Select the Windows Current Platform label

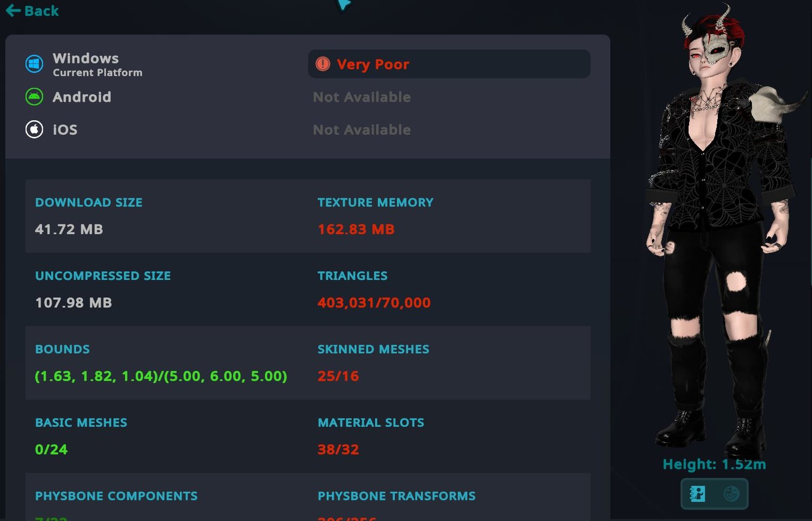(97, 64)
